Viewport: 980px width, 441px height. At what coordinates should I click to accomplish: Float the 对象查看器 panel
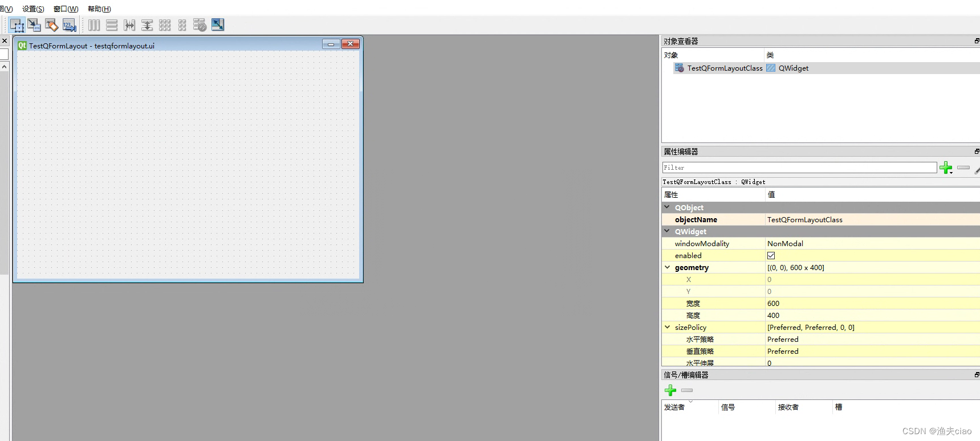pos(977,41)
